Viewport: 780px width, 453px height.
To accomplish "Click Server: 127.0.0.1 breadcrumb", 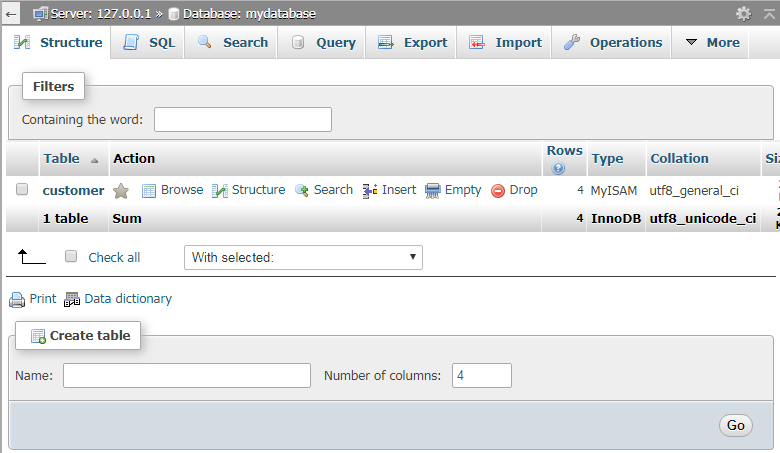I will 100,13.
